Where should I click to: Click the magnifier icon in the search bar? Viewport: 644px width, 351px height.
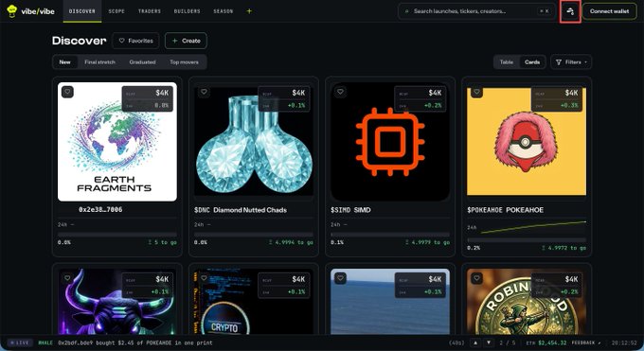click(x=406, y=11)
